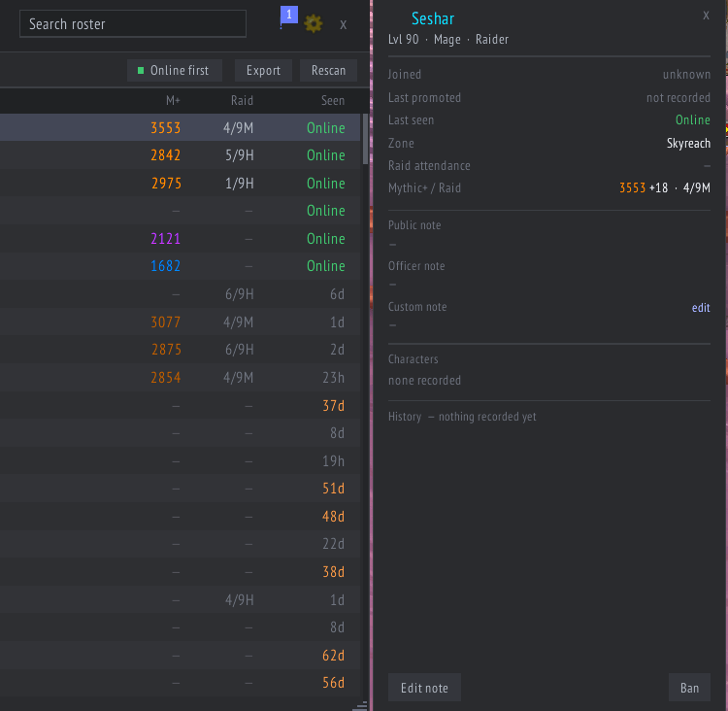Sort roster by Seen column header
The image size is (728, 711).
(x=333, y=100)
